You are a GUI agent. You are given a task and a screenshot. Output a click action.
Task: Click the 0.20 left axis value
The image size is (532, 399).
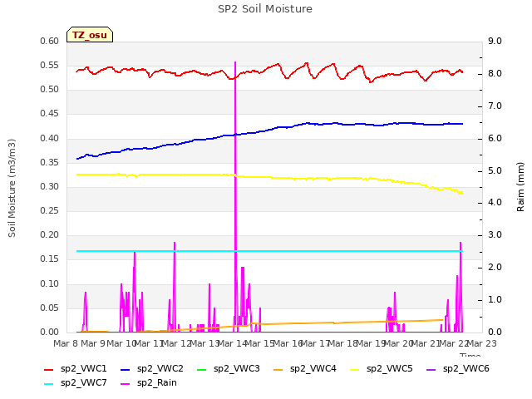pyautogui.click(x=50, y=234)
